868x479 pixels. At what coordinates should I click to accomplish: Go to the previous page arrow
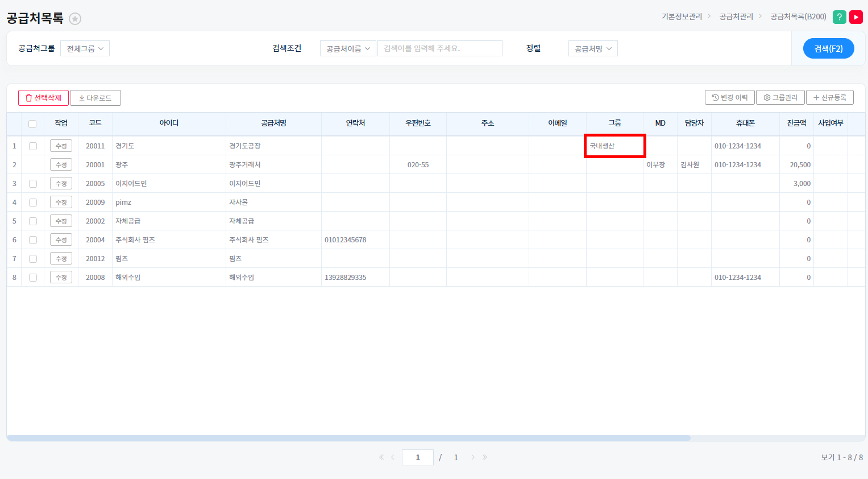coord(392,457)
